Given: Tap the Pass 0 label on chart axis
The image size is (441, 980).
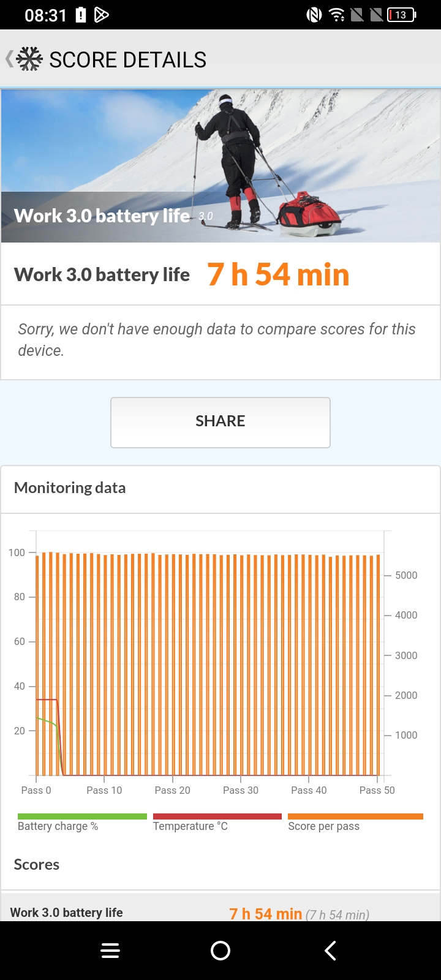Looking at the screenshot, I should 36,790.
